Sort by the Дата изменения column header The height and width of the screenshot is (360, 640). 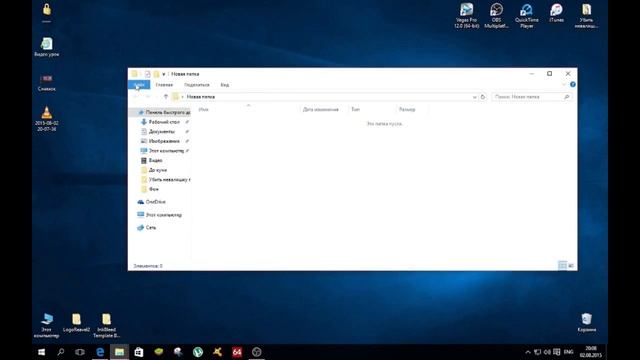pyautogui.click(x=320, y=109)
